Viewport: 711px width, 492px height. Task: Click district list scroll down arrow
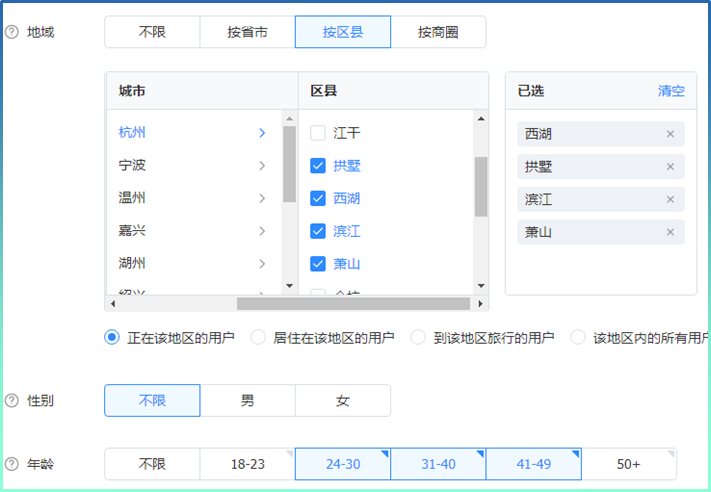pyautogui.click(x=481, y=286)
